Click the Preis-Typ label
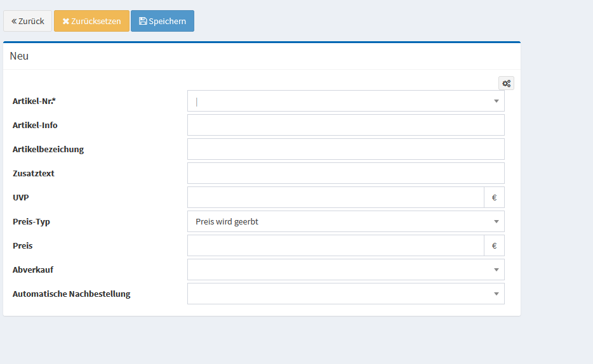The width and height of the screenshot is (593, 364). [31, 222]
